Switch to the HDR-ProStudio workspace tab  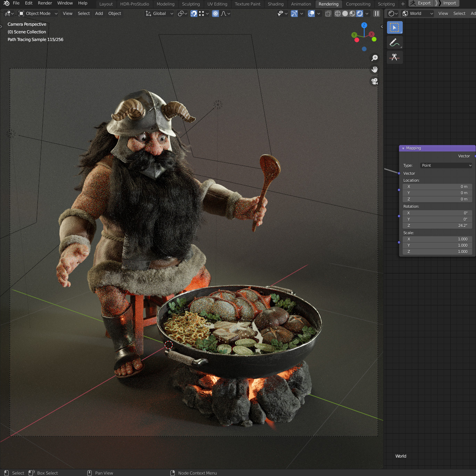134,4
